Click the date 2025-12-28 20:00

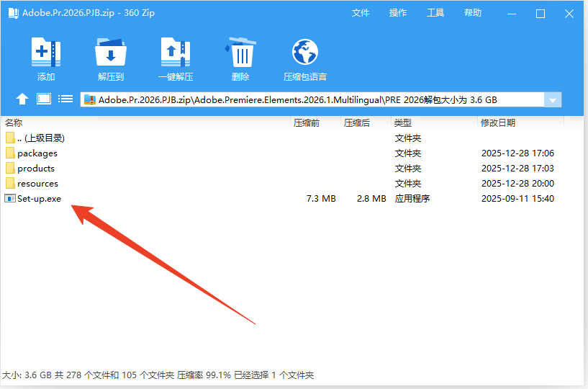click(517, 184)
